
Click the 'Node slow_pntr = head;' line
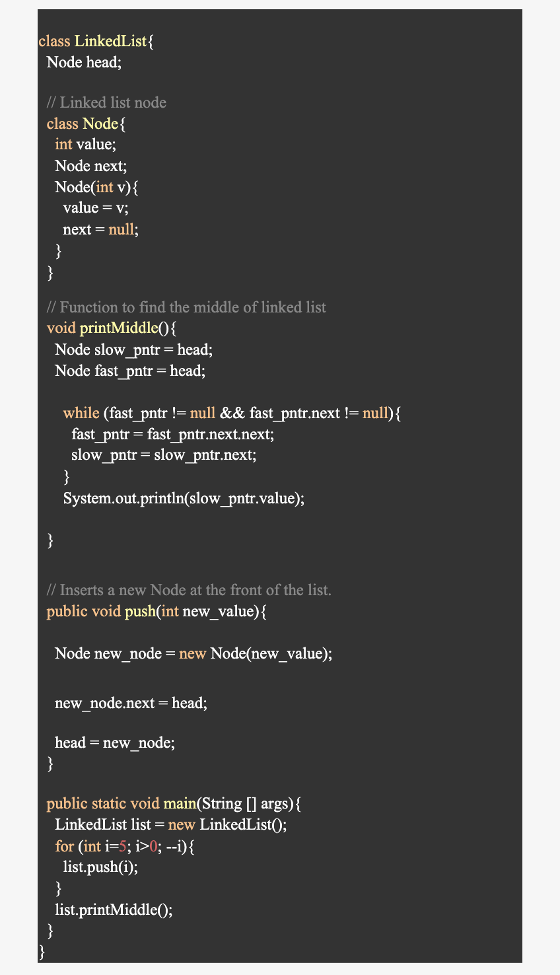click(x=133, y=349)
